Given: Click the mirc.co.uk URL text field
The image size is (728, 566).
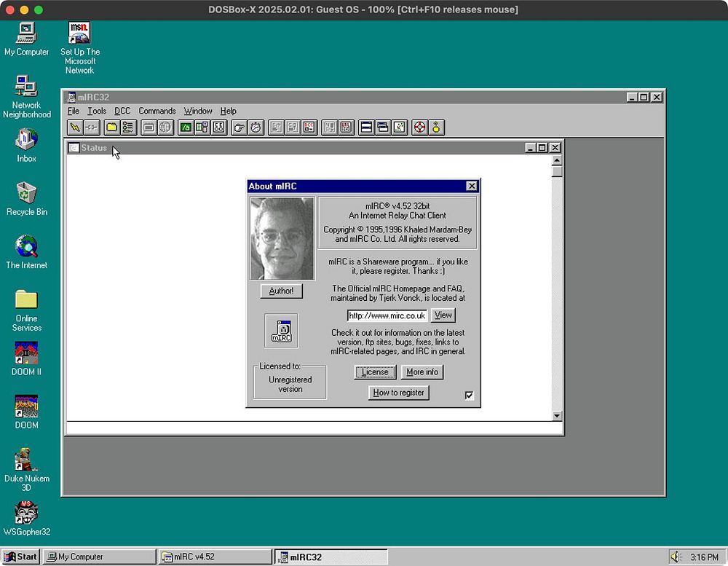Looking at the screenshot, I should pyautogui.click(x=387, y=315).
